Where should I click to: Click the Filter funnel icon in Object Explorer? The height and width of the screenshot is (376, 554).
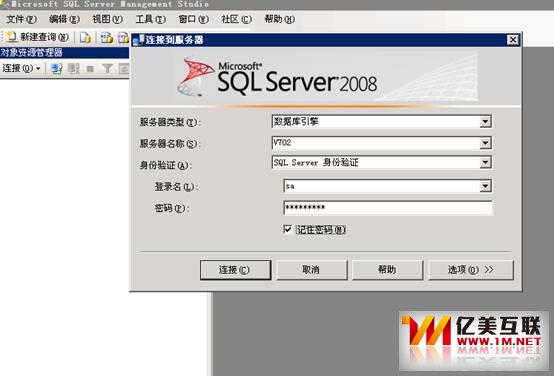[107, 68]
